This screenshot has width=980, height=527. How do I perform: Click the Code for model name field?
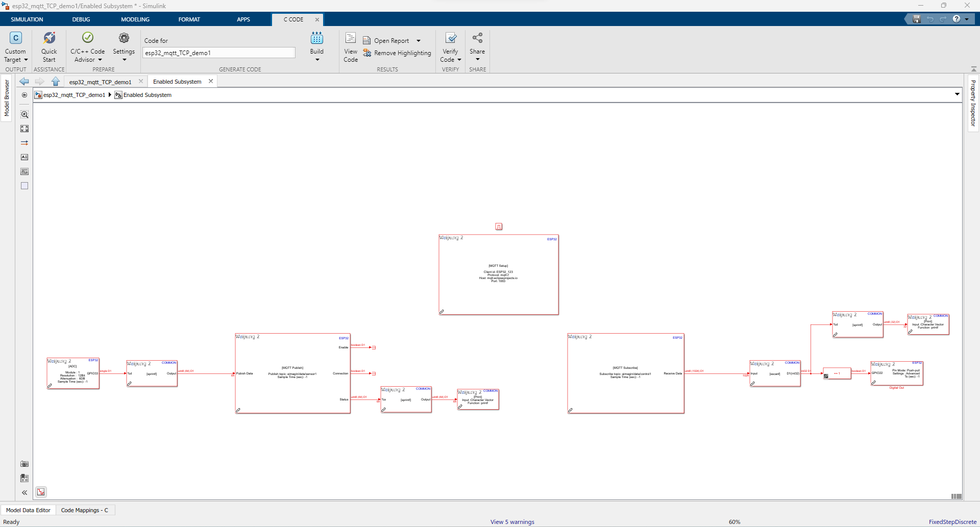pos(218,53)
